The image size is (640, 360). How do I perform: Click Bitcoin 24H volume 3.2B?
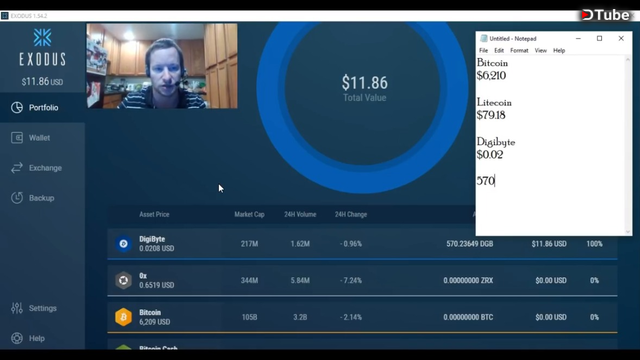[300, 318]
